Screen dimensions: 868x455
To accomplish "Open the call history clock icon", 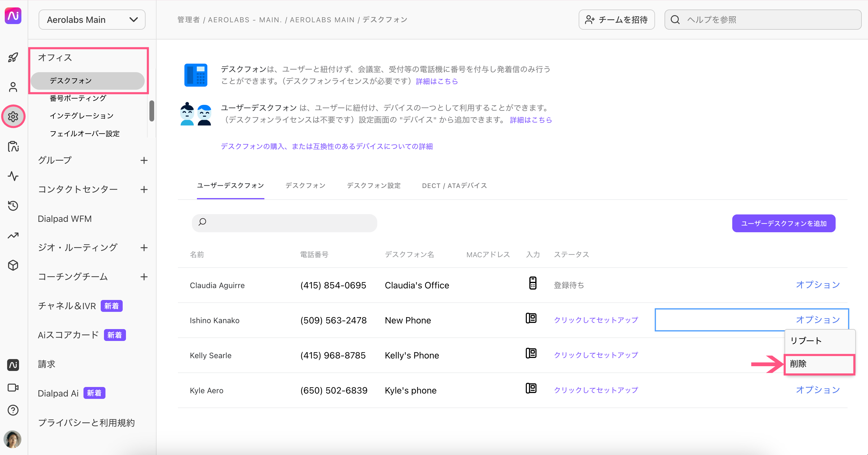I will 13,206.
